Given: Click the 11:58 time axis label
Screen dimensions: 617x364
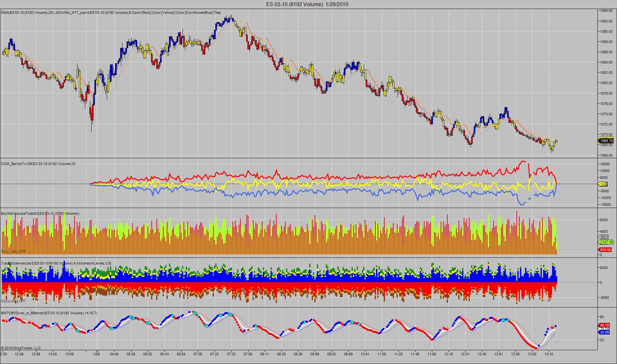Looking at the screenshot, I should tap(432, 354).
